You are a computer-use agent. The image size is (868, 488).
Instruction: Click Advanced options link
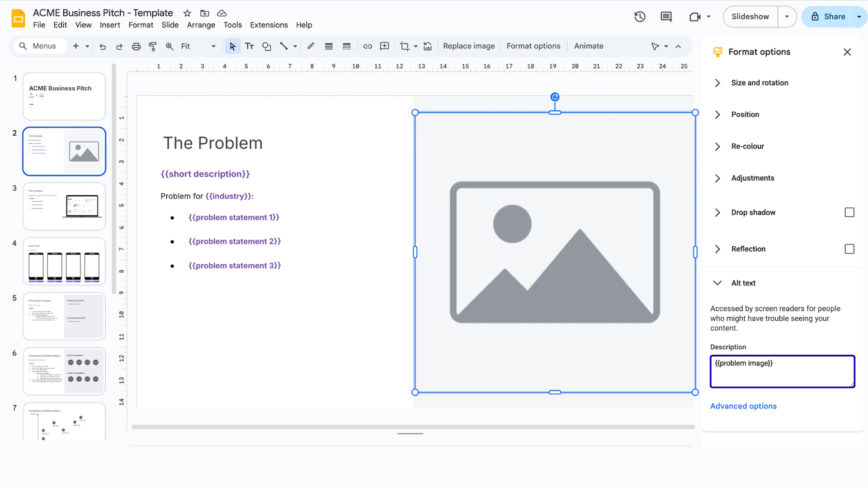[x=743, y=406]
